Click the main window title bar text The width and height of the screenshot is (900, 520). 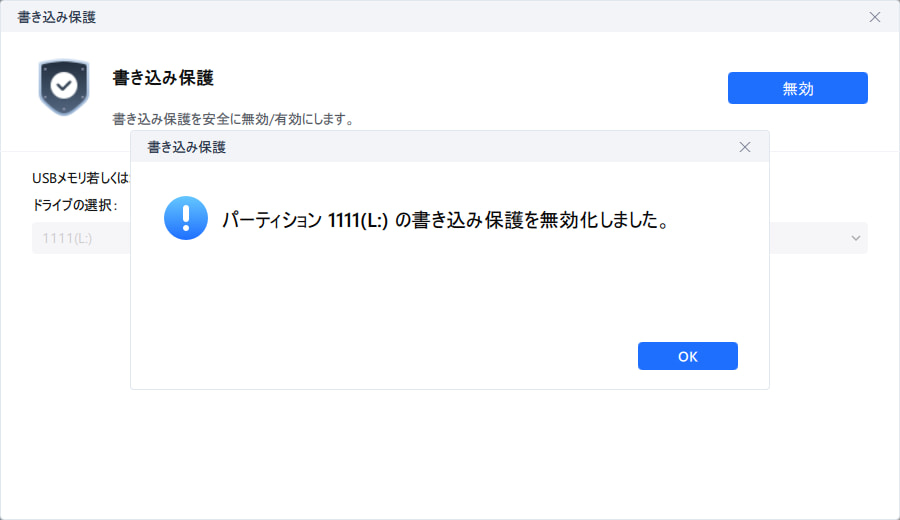click(x=57, y=17)
